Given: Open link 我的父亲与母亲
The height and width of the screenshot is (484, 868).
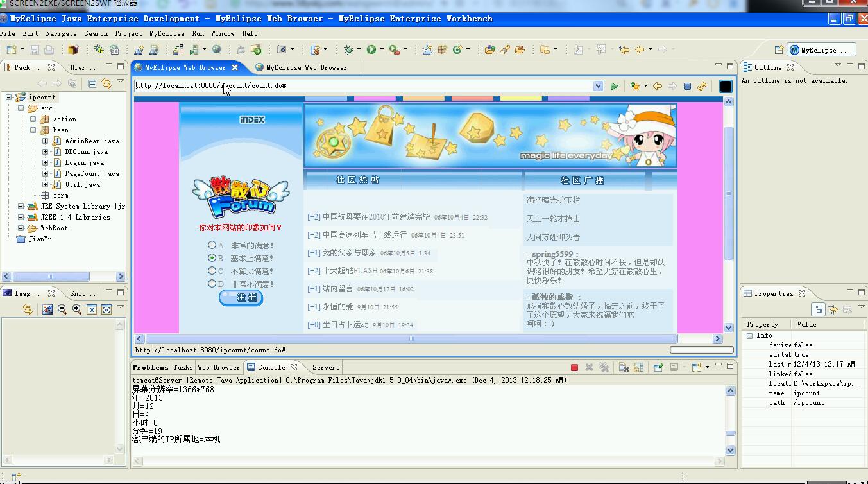Looking at the screenshot, I should pos(349,253).
